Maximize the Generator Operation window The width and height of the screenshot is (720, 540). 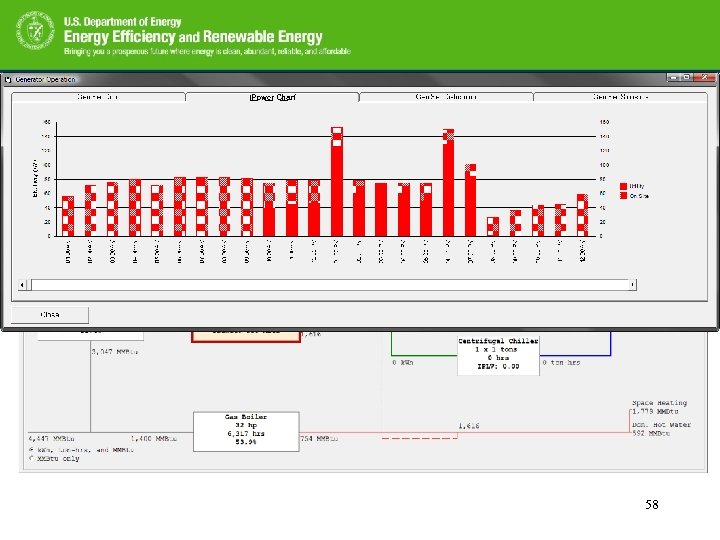pyautogui.click(x=686, y=78)
